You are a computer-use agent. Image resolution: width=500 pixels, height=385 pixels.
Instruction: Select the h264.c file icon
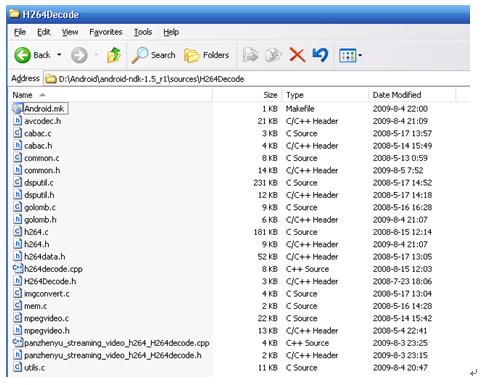pyautogui.click(x=18, y=232)
